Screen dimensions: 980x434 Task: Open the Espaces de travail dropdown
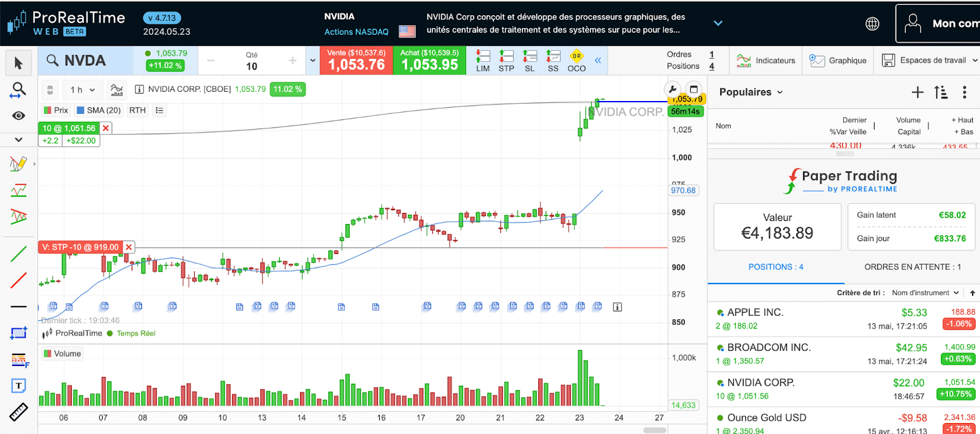(929, 60)
